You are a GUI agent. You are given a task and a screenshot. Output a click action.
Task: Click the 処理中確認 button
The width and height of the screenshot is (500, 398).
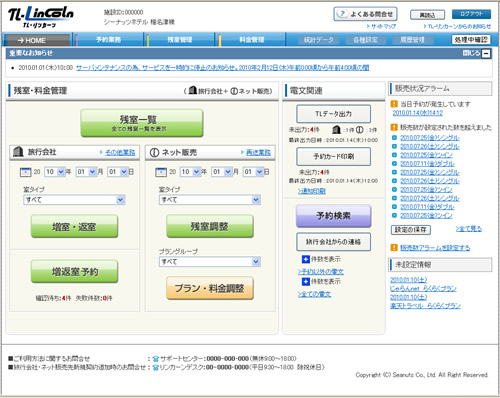click(x=471, y=40)
